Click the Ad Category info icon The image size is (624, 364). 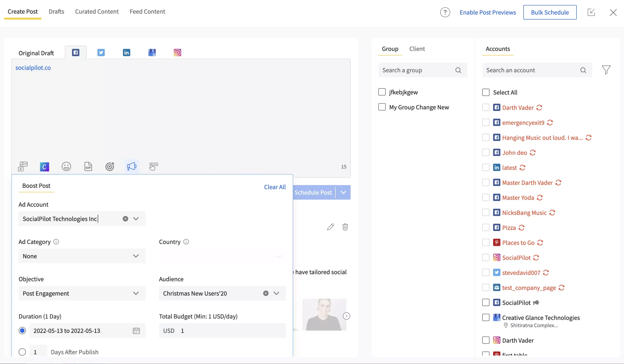(x=56, y=242)
